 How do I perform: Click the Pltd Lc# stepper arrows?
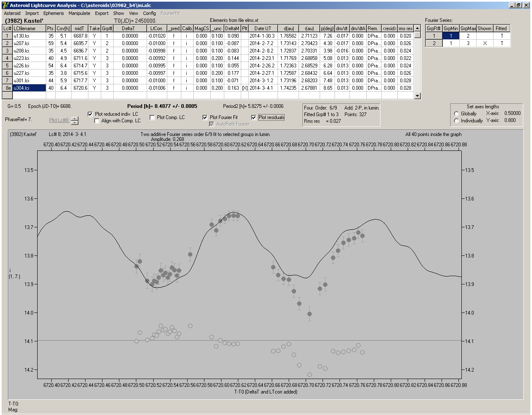click(74, 121)
